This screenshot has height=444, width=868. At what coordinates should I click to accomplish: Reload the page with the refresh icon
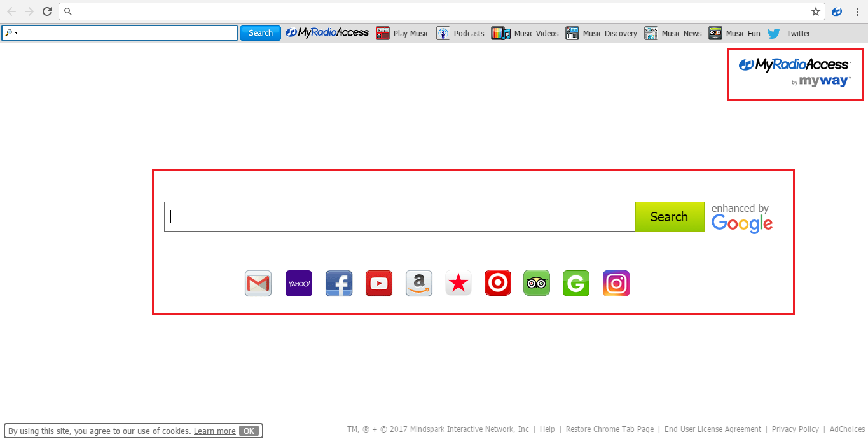pos(47,11)
